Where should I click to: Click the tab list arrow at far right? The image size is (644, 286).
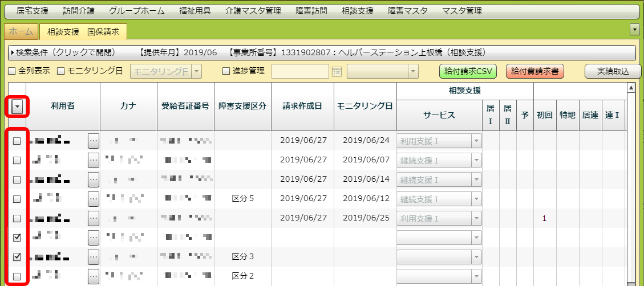click(634, 30)
